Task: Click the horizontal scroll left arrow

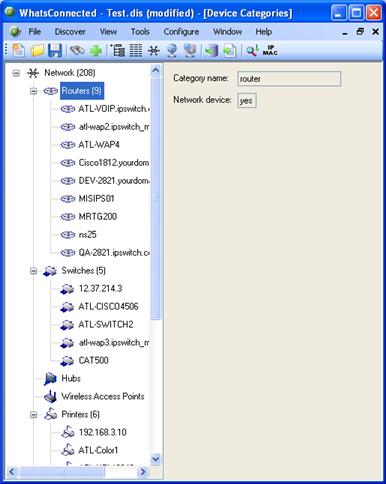Action: pyautogui.click(x=12, y=472)
